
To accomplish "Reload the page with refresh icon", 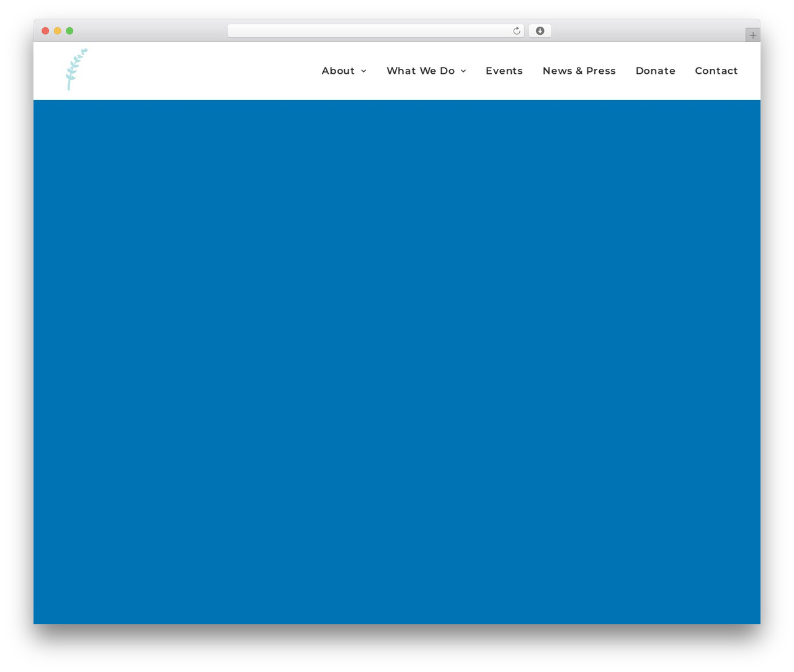I will pos(516,31).
